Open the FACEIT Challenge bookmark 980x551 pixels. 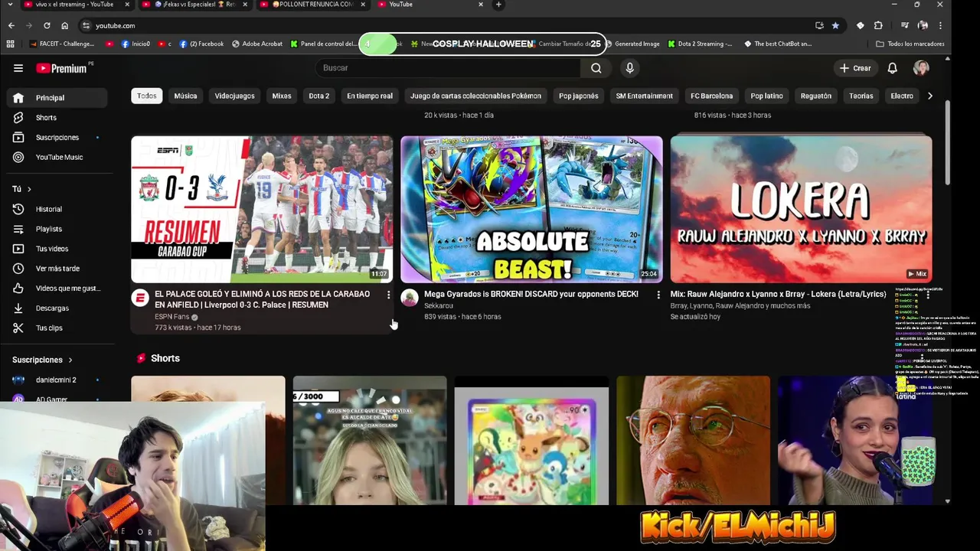62,44
